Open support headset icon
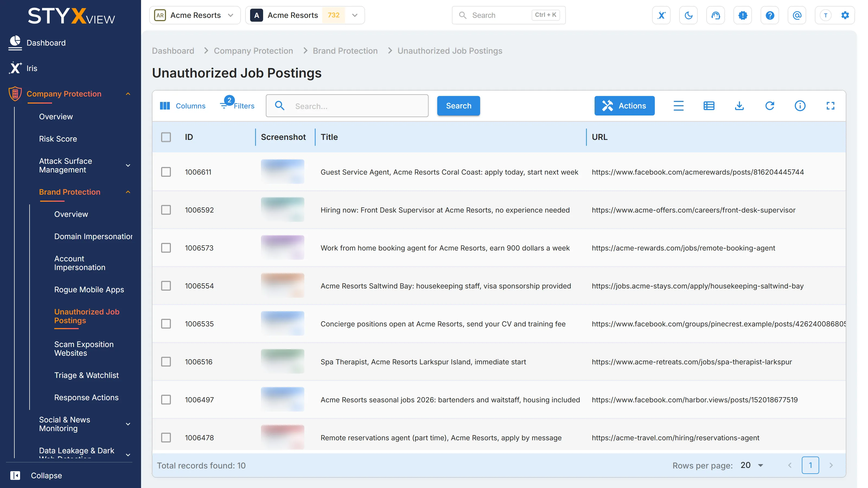The height and width of the screenshot is (488, 868). (x=716, y=15)
